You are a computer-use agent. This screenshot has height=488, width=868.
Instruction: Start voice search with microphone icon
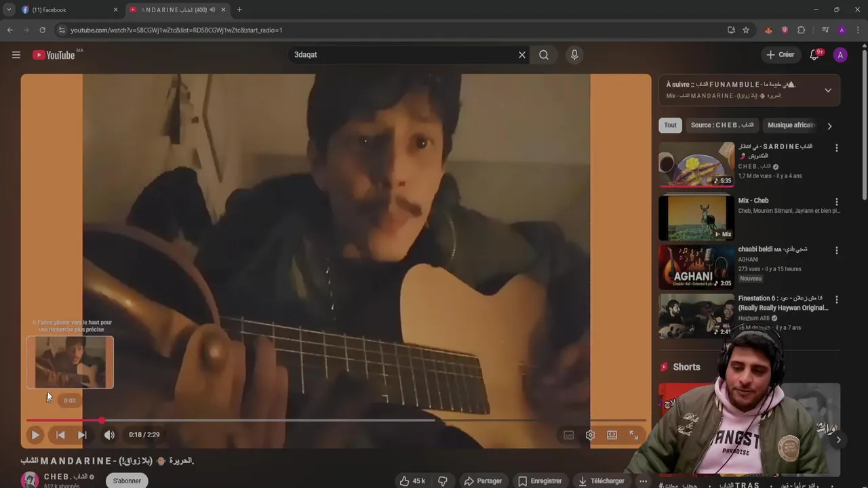pyautogui.click(x=574, y=55)
